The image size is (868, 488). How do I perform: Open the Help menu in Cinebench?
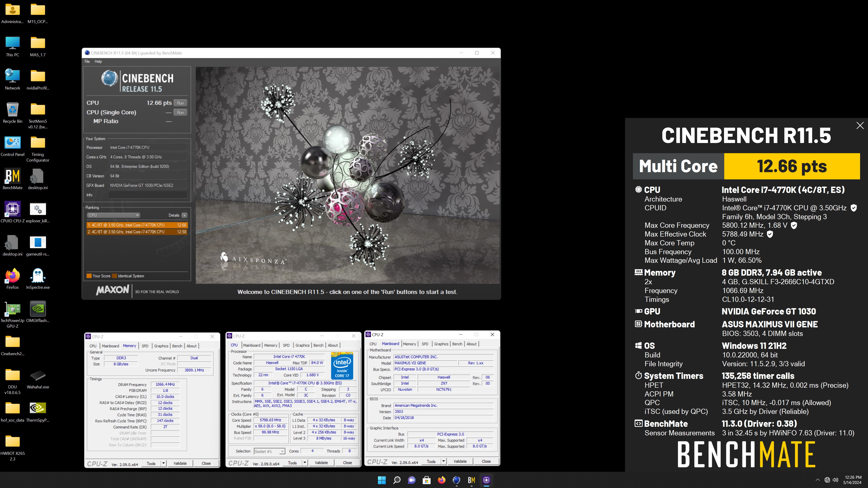pyautogui.click(x=98, y=61)
